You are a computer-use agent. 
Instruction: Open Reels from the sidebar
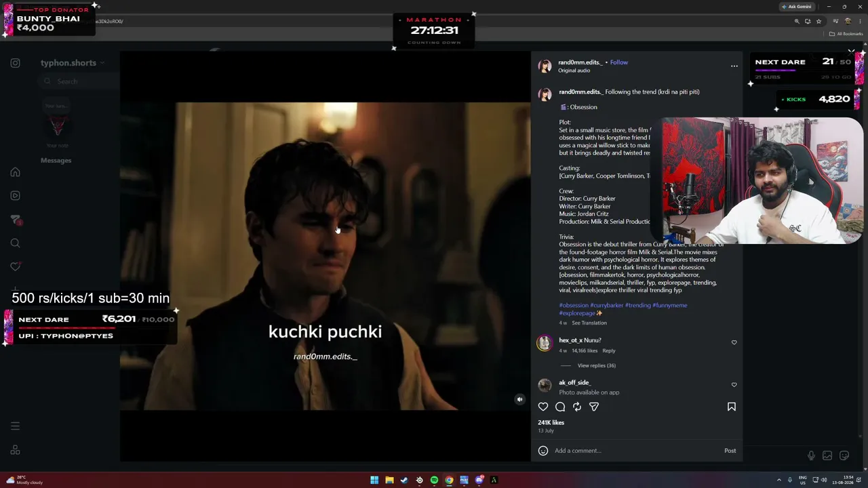tap(15, 196)
